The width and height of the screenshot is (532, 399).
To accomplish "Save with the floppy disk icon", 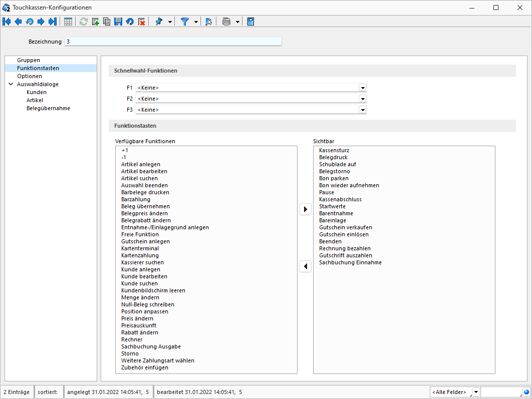I will [x=118, y=22].
